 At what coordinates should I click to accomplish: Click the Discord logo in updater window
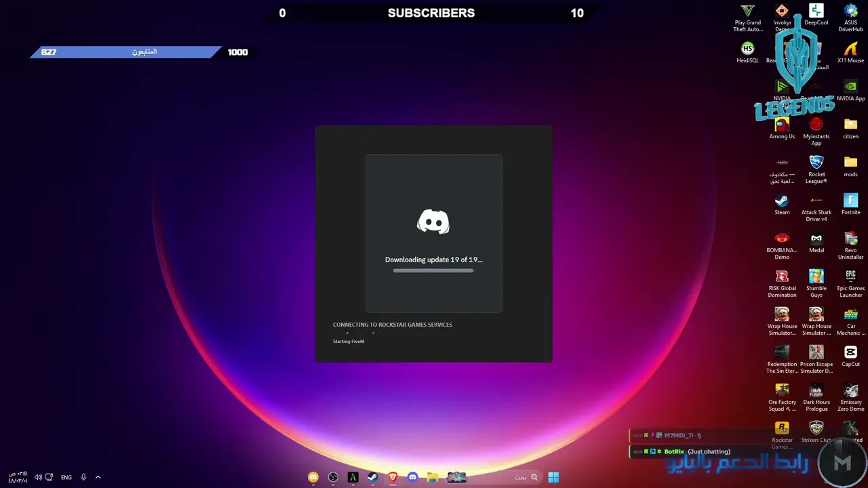pos(433,222)
